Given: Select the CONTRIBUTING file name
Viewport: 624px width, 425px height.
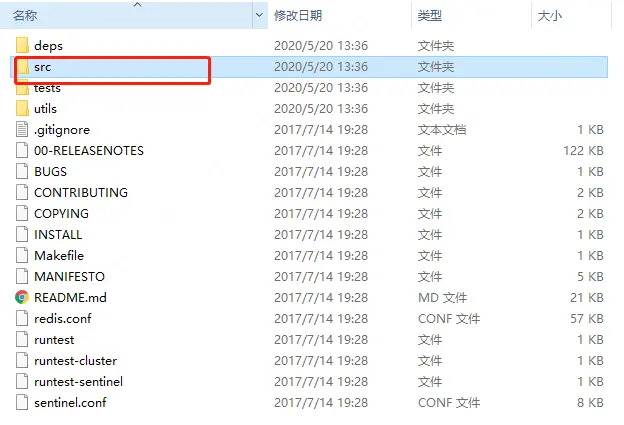Looking at the screenshot, I should click(81, 193).
